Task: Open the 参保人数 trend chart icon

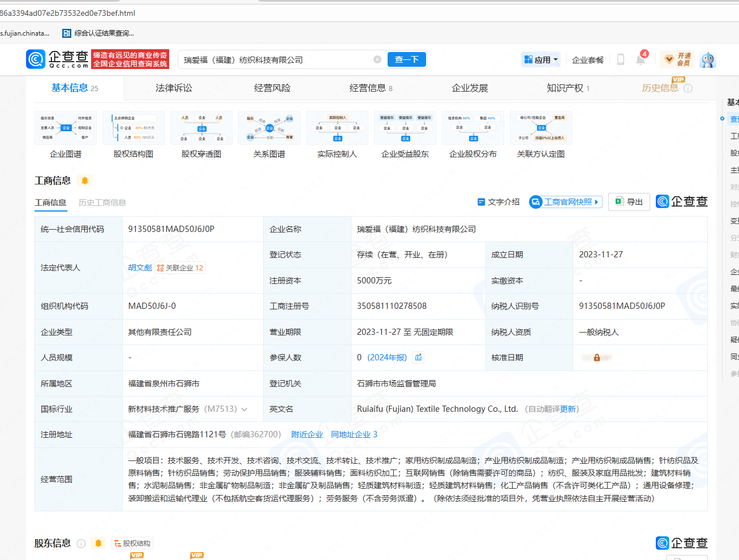Action: tap(419, 357)
